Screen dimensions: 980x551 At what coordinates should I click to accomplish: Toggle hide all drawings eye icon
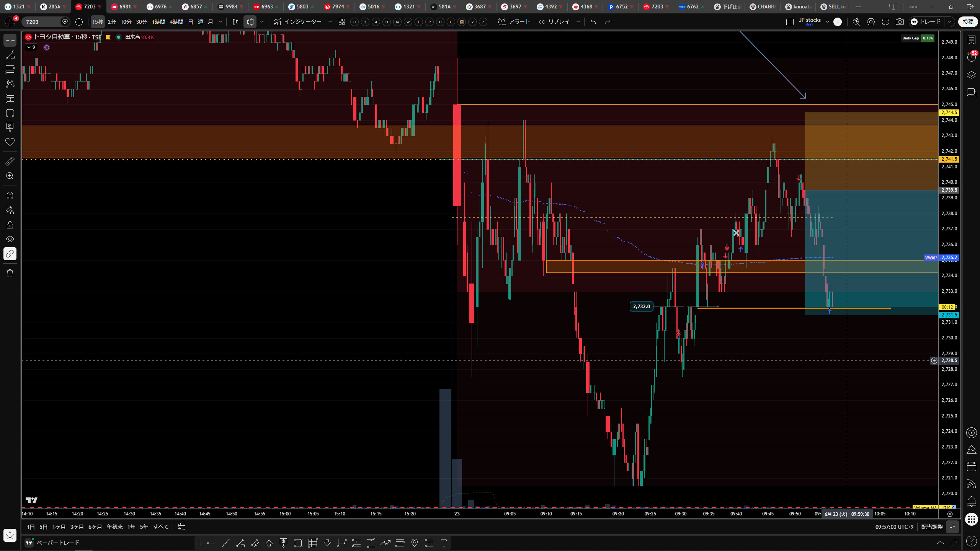tap(10, 239)
